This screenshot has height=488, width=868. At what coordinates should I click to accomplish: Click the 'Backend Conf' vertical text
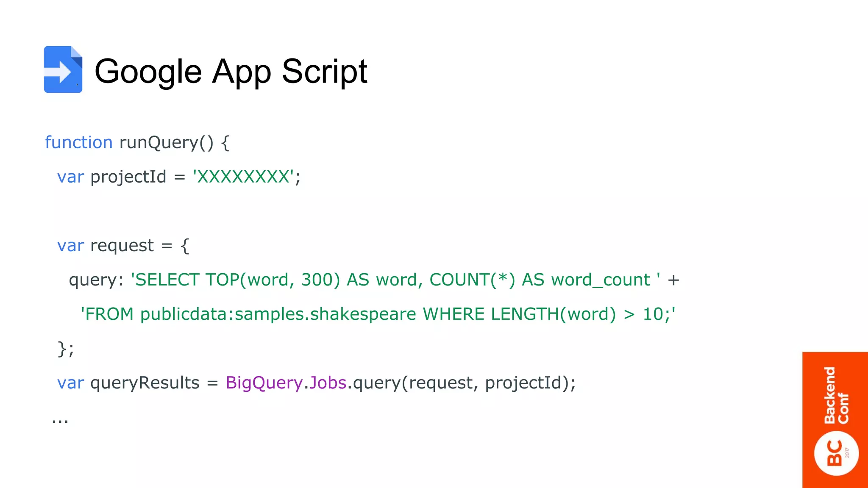click(x=836, y=395)
